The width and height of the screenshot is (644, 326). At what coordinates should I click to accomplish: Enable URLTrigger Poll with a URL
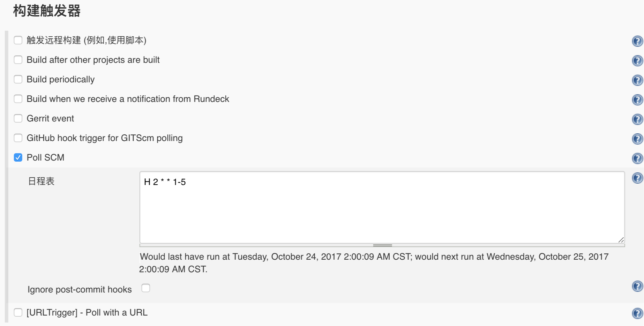point(18,313)
